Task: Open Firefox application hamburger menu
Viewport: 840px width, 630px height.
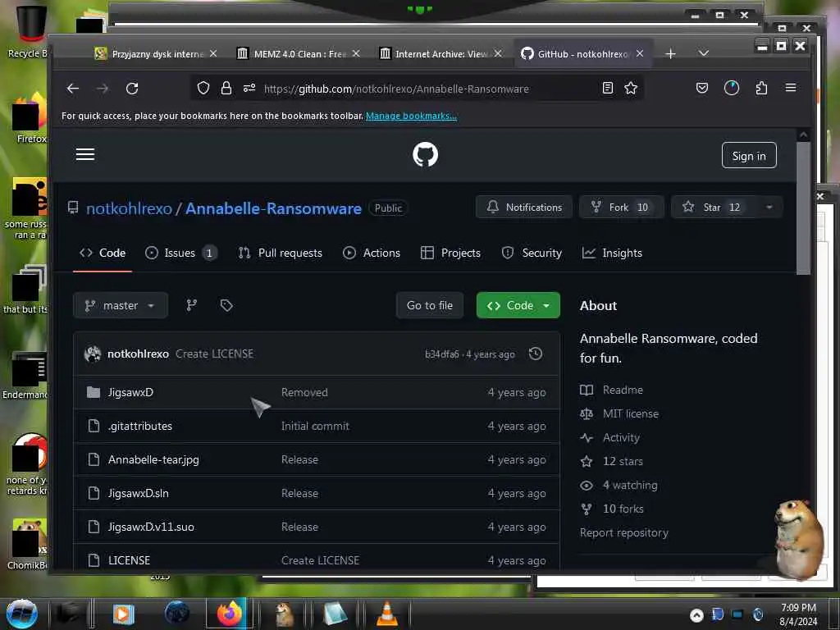Action: pos(791,87)
